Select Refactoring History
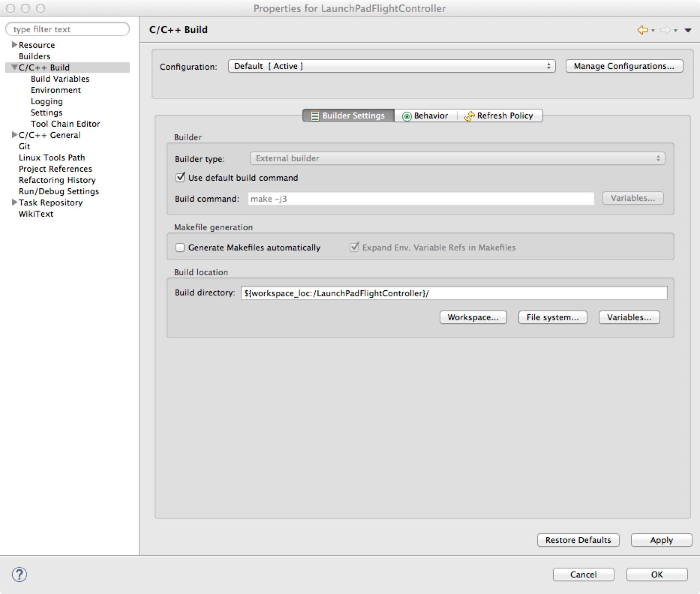 [x=57, y=180]
